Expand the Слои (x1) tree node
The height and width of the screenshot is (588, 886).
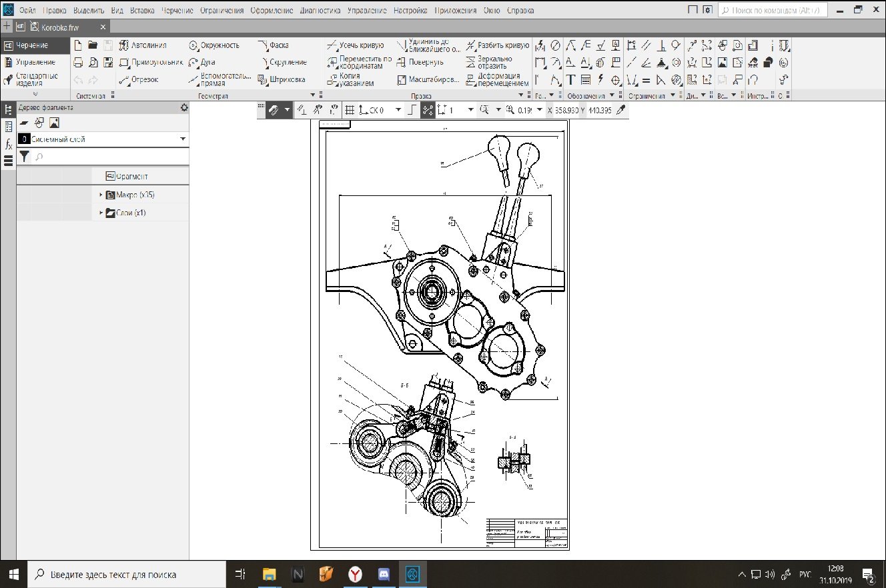pos(101,213)
